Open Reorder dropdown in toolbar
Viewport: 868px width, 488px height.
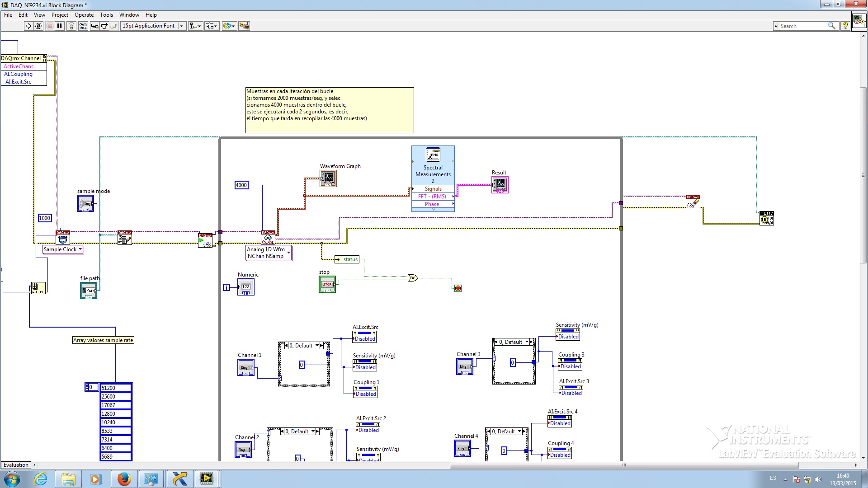(x=229, y=26)
